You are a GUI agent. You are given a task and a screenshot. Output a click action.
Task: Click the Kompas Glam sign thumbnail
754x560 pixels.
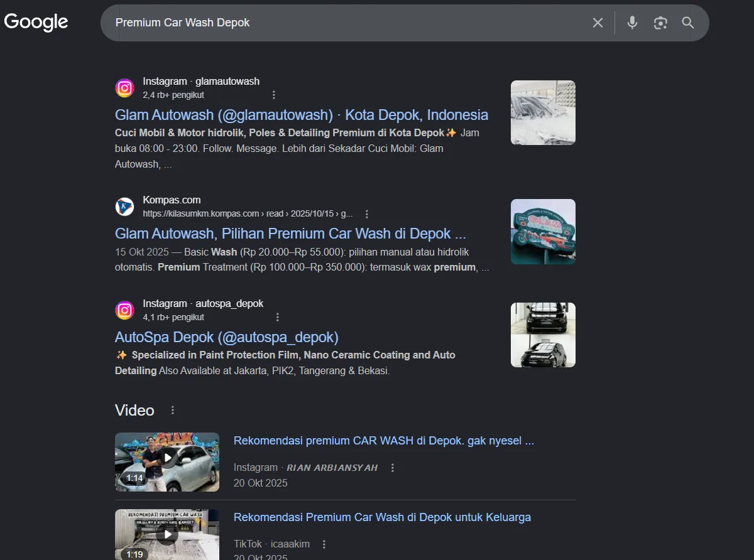[x=543, y=232]
